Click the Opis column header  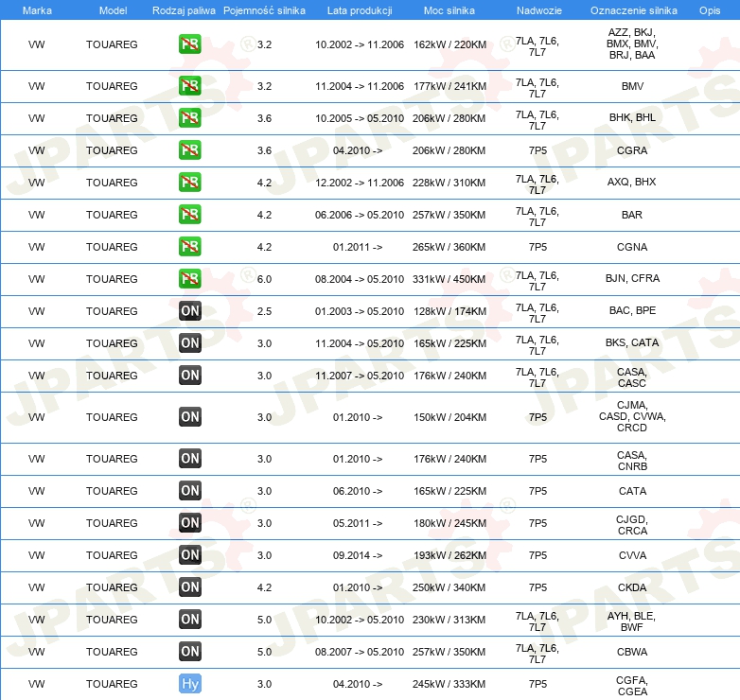click(709, 9)
